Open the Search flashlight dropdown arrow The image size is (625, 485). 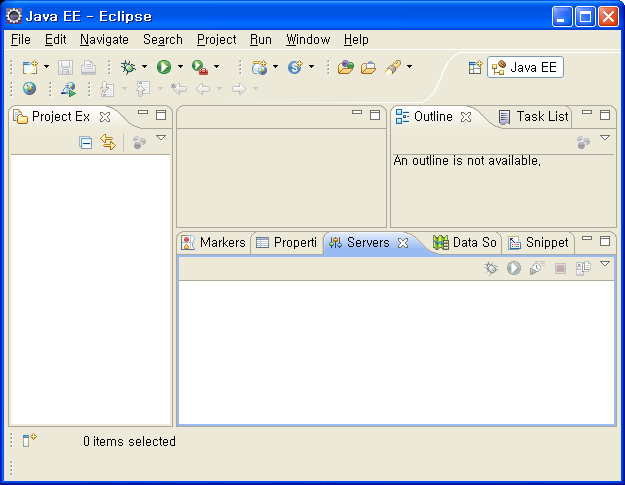[409, 67]
